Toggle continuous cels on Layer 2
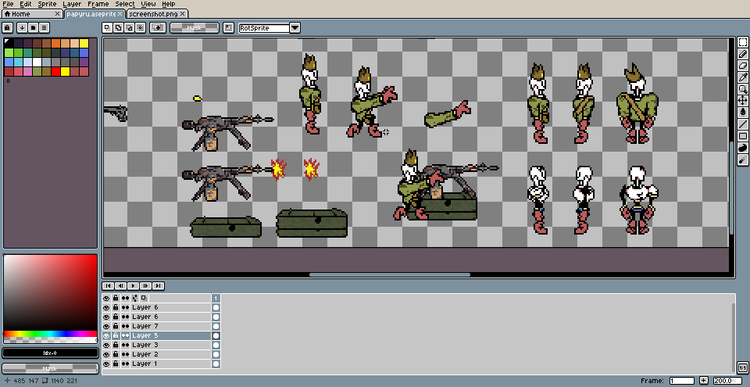The height and width of the screenshot is (387, 750). [125, 354]
